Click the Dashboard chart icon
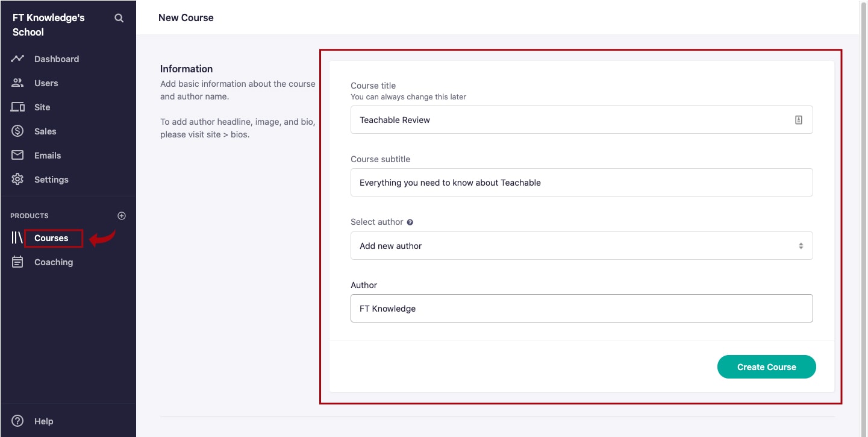The width and height of the screenshot is (868, 437). pyautogui.click(x=17, y=58)
